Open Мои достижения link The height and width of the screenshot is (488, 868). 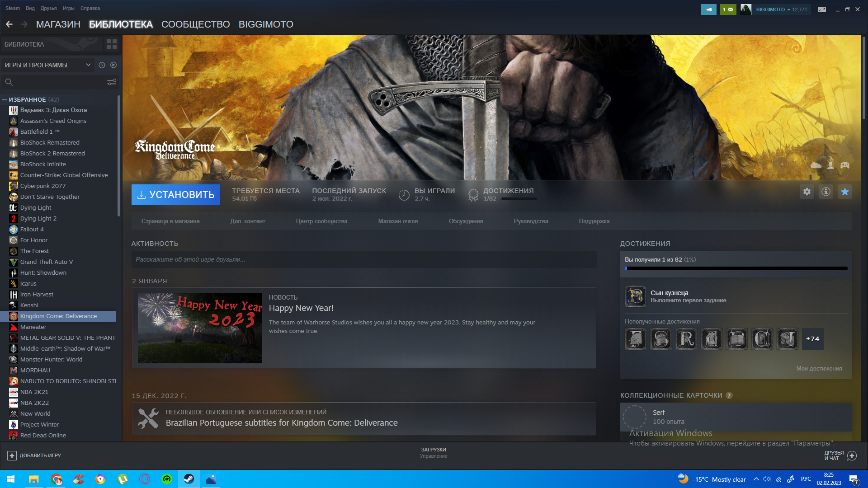point(819,369)
